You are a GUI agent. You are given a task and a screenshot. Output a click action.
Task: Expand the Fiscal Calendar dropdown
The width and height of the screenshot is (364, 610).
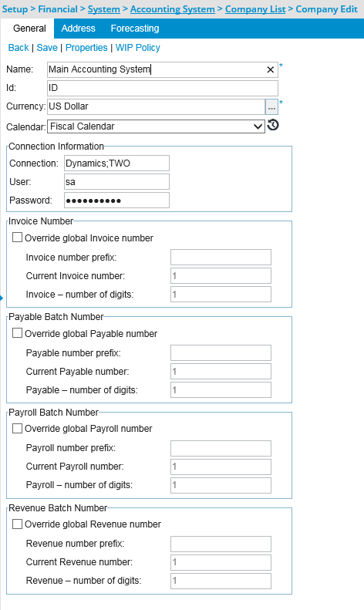156,126
